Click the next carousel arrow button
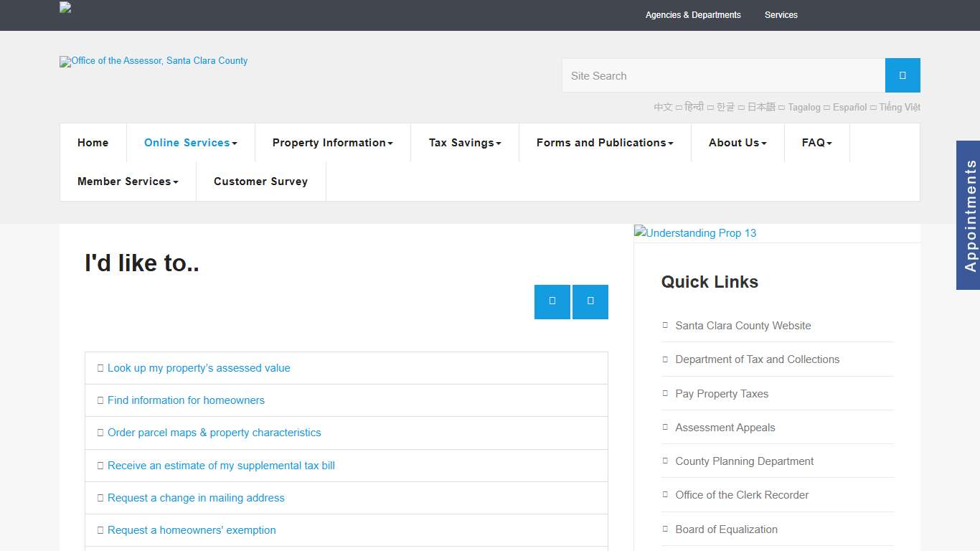 pos(590,301)
